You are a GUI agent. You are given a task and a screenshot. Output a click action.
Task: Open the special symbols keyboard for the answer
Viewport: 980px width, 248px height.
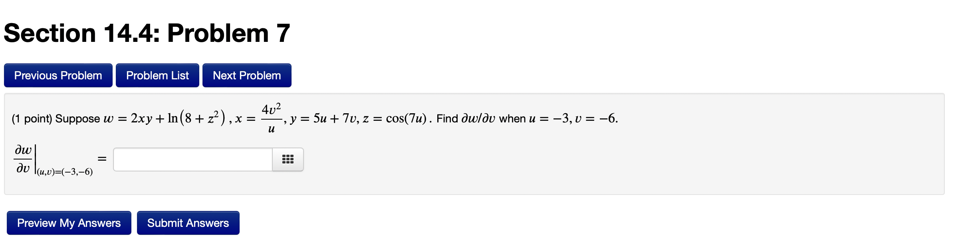click(x=288, y=159)
